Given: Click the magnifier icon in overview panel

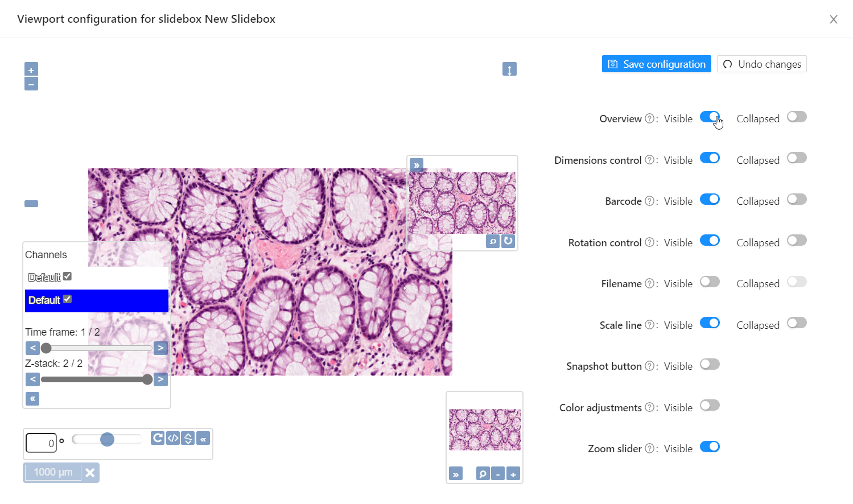Looking at the screenshot, I should [483, 474].
